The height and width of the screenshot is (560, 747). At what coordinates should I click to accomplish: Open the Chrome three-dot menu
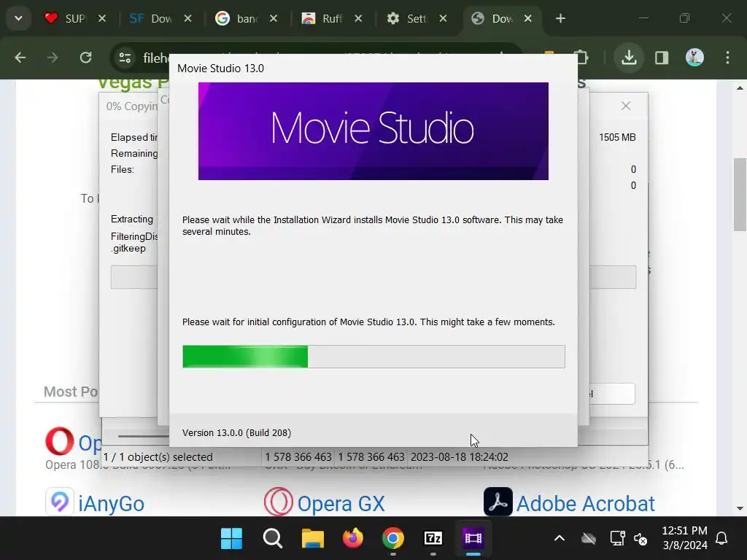727,58
